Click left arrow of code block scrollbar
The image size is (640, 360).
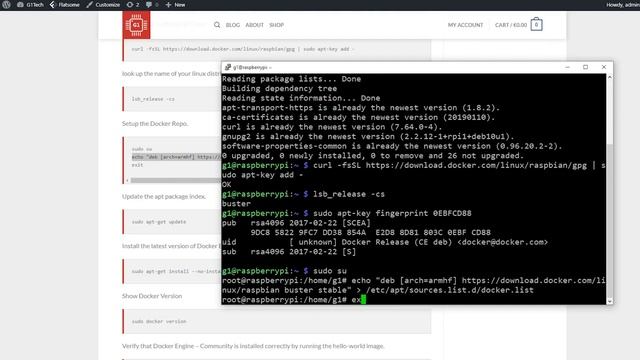[127, 180]
